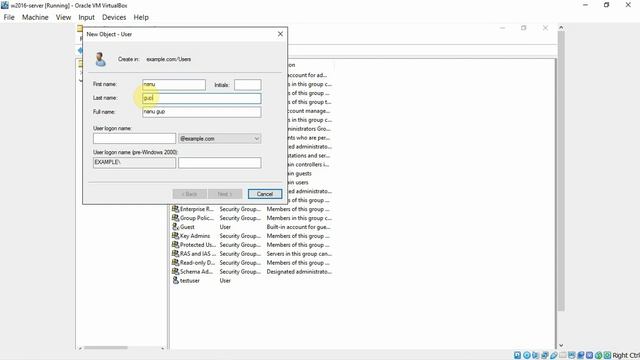Click the network adapter status icon
Screen dimensions: 640x360
tap(545, 356)
